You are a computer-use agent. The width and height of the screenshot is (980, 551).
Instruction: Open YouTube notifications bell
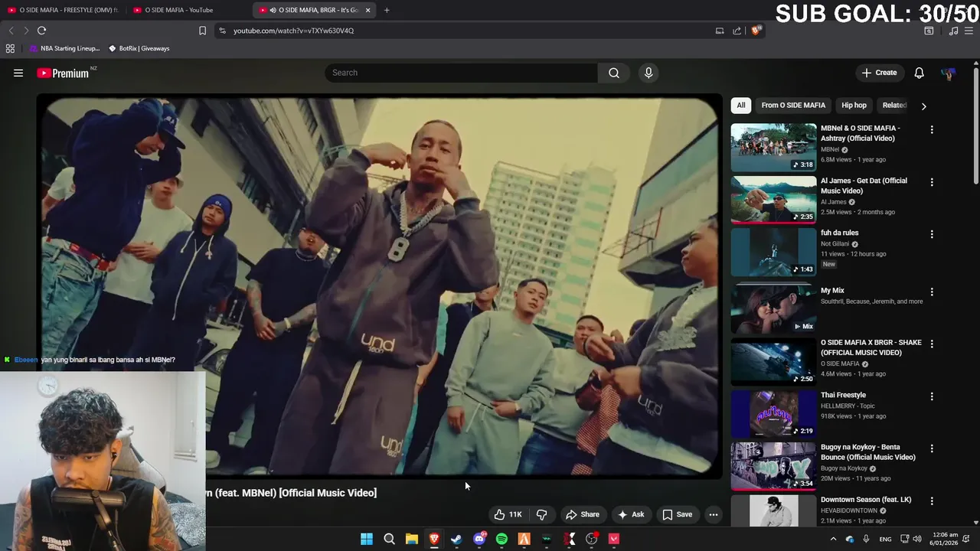(919, 73)
